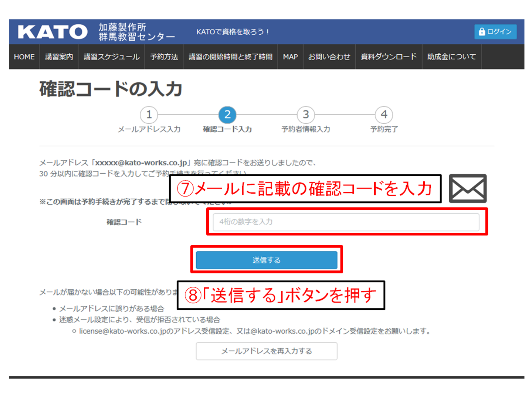Click the 迷惑メール設定 bullet text

(x=140, y=320)
